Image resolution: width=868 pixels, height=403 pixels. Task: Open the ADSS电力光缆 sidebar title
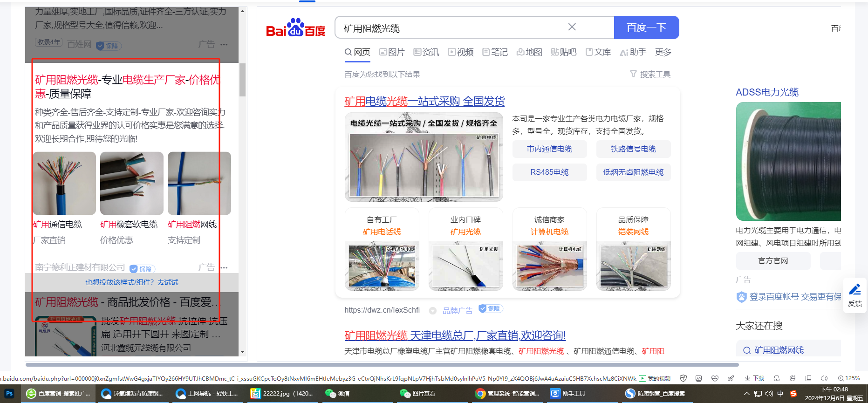pyautogui.click(x=767, y=92)
